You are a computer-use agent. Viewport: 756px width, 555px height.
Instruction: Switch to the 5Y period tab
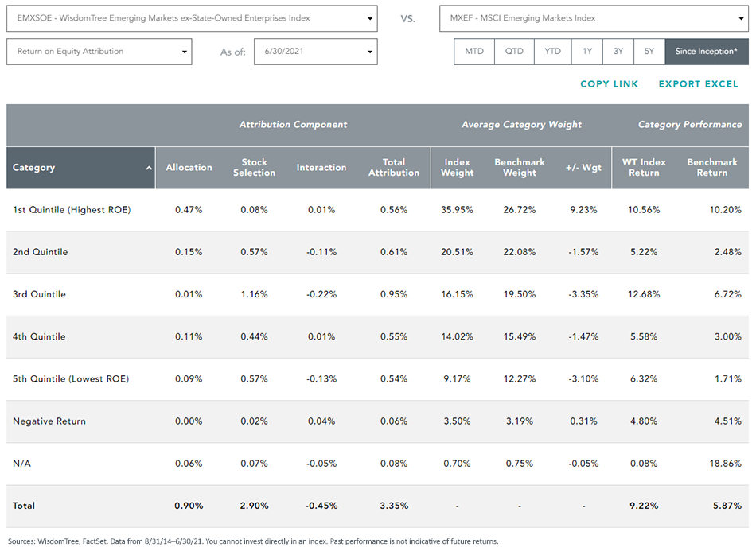[649, 52]
